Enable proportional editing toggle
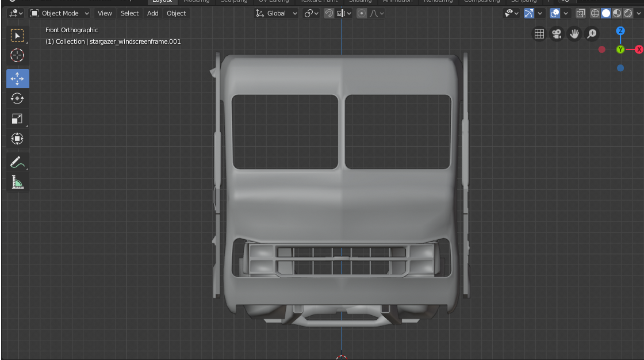 (362, 13)
